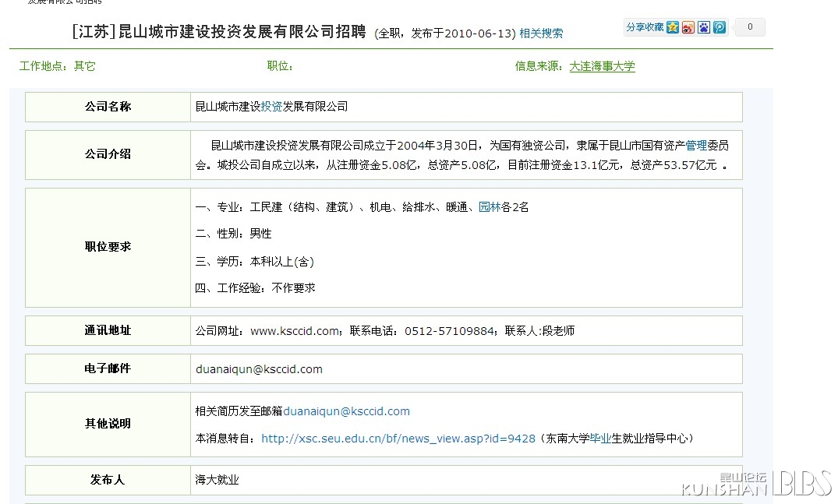Open the 分享收藏 share link
Viewport: 838px width, 504px height.
pos(645,27)
